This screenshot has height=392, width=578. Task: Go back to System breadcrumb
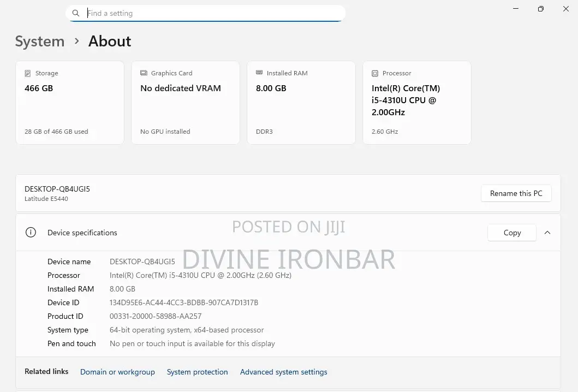click(x=40, y=41)
